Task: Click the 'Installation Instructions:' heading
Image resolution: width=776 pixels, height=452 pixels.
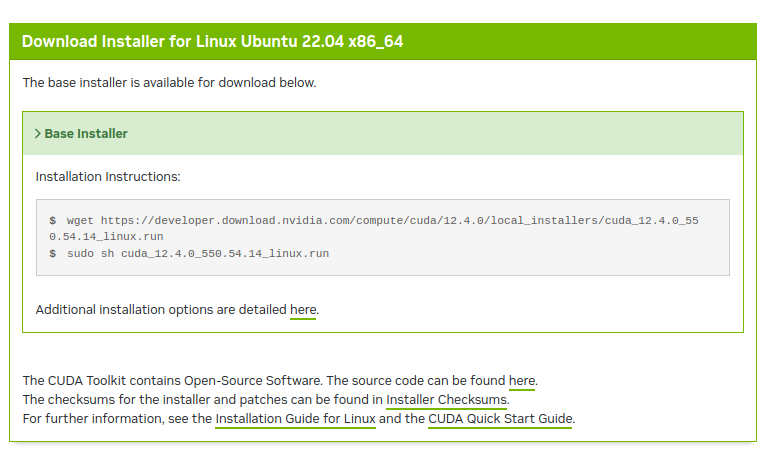Action: coord(108,177)
